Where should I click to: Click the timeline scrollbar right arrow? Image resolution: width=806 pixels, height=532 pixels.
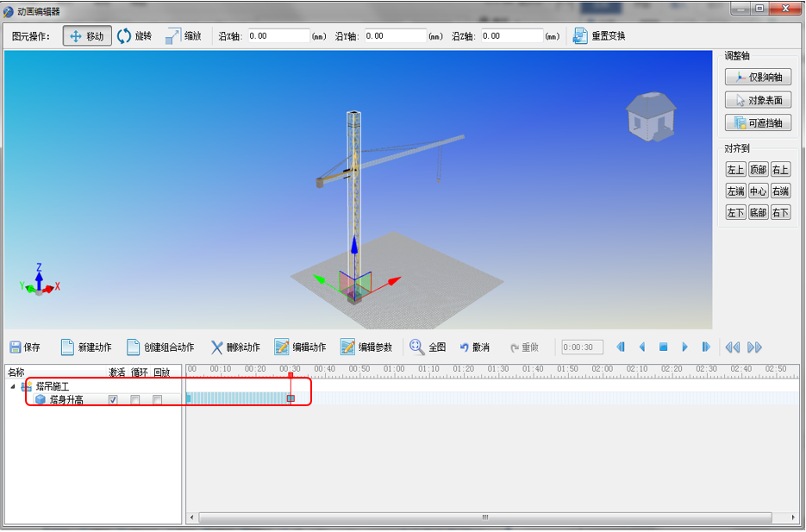click(x=794, y=517)
